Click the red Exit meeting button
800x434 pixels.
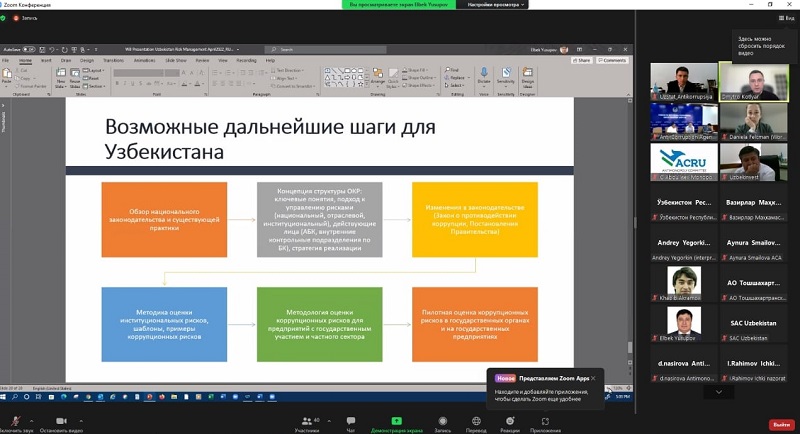pos(781,425)
